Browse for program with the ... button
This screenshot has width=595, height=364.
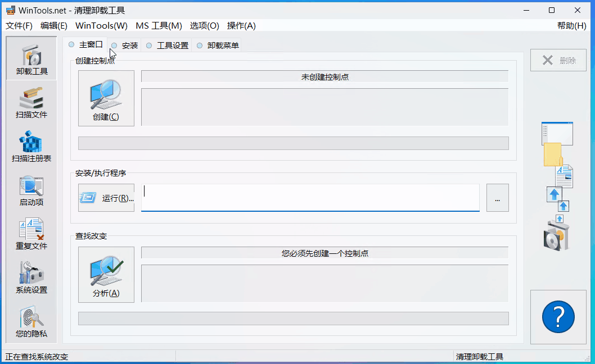click(498, 198)
